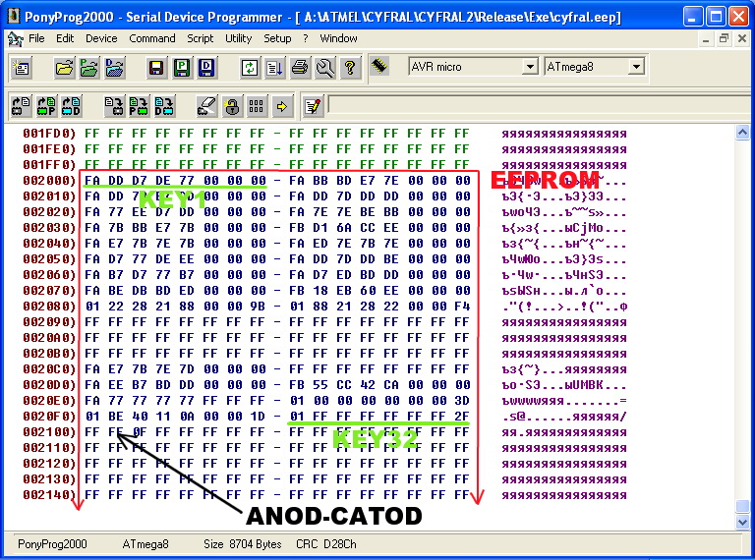Click address 002030) row label

coord(49,228)
